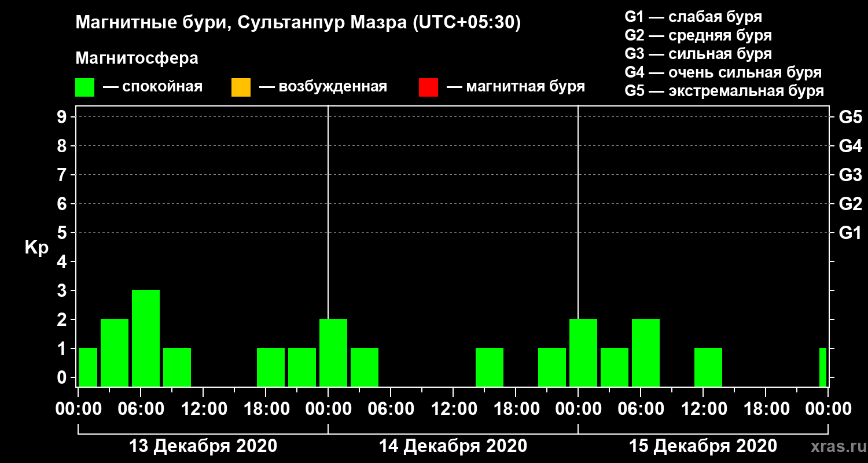868x463 pixels.
Task: Click '18:00' time label above 15 Декабря
Action: click(767, 409)
